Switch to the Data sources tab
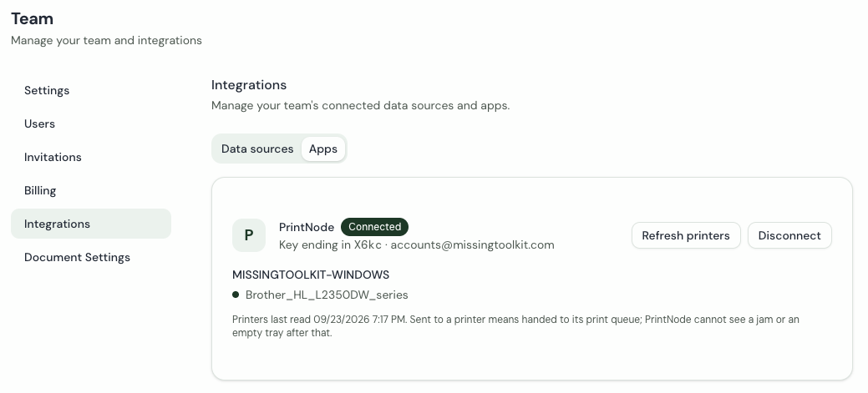This screenshot has height=393, width=868. [x=257, y=149]
